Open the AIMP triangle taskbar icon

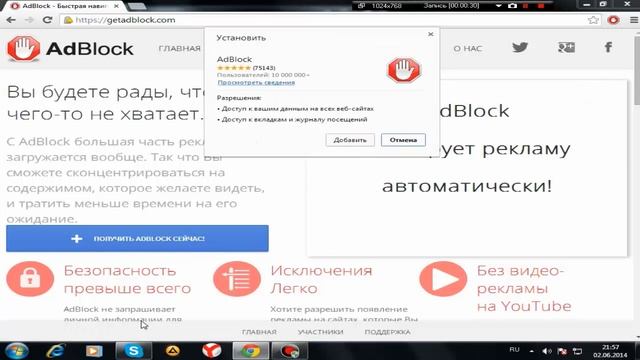coord(173,351)
